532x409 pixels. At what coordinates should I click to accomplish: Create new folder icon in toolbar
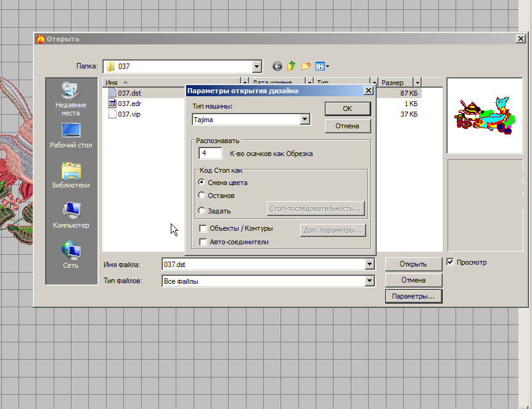tap(305, 66)
